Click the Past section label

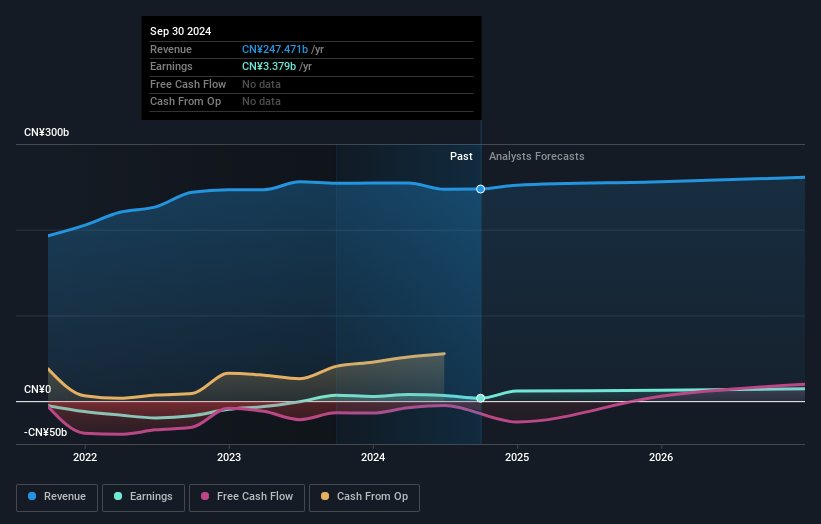[461, 157]
